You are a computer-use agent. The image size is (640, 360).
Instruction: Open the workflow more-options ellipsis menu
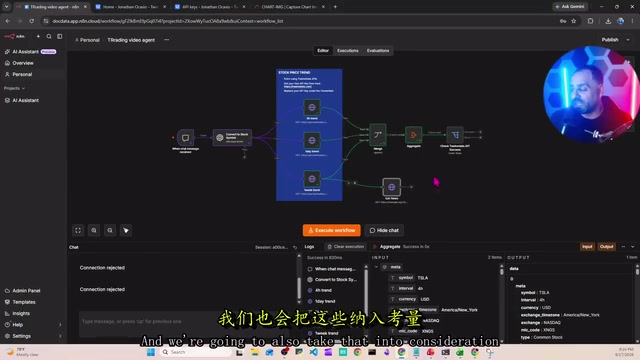(x=166, y=40)
